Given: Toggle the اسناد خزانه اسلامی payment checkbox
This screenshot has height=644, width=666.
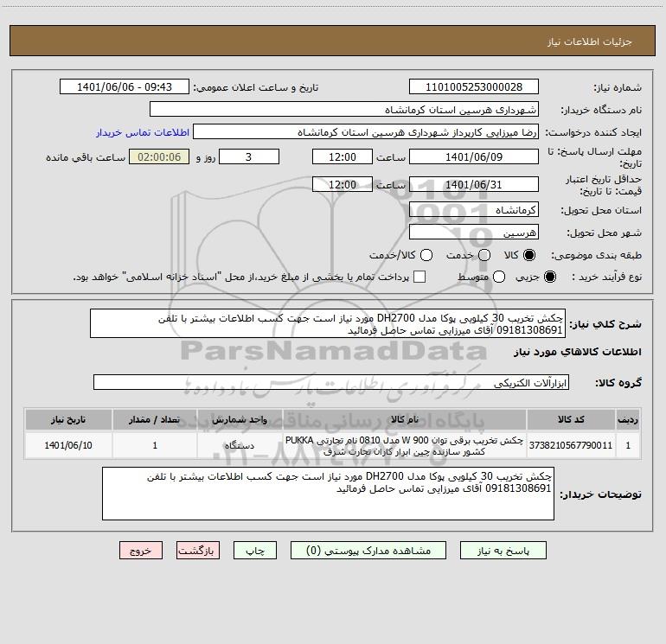Looking at the screenshot, I should (419, 277).
